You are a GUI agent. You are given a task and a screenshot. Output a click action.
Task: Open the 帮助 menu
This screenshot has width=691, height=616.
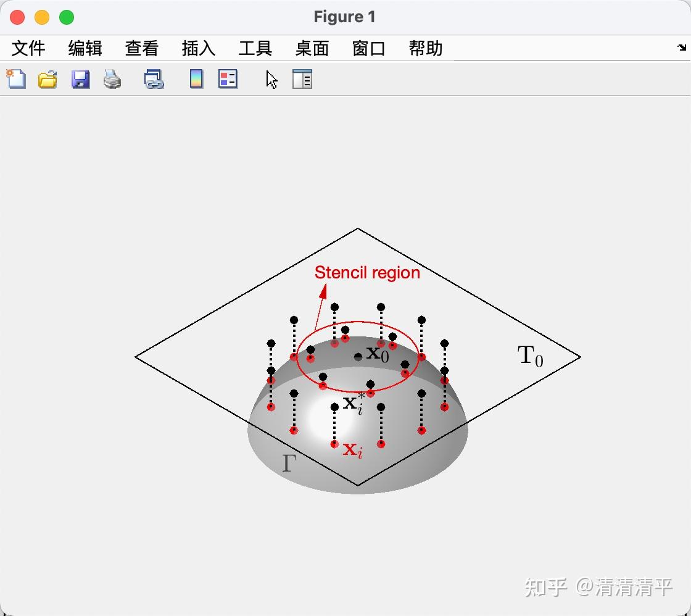424,48
